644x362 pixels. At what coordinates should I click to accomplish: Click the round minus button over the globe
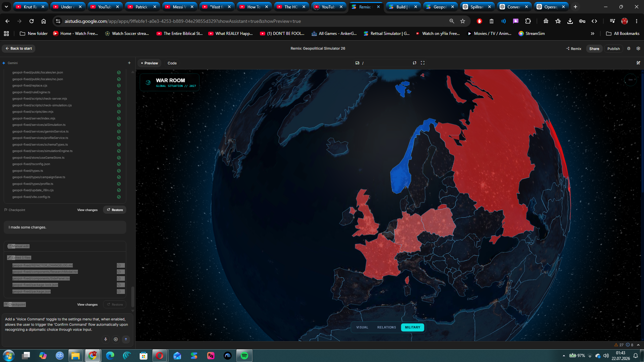tap(630, 80)
